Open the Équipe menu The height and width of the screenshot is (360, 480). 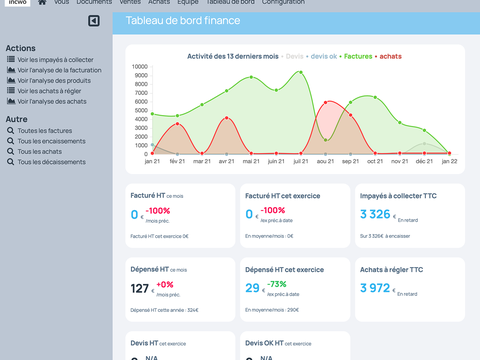[188, 2]
